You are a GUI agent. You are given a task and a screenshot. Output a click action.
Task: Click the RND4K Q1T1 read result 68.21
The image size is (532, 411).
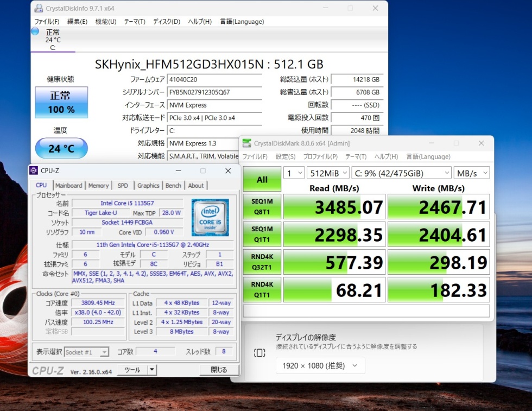334,289
